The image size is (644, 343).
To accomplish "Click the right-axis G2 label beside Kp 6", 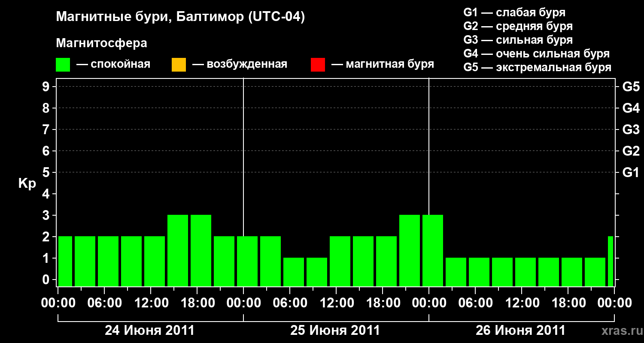I will click(631, 151).
